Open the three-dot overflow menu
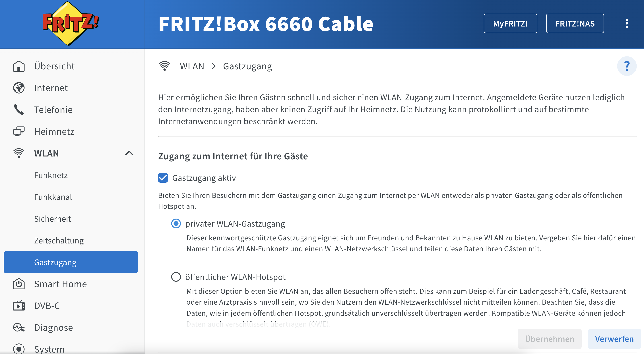Screen dimensions: 644x354 pos(626,23)
